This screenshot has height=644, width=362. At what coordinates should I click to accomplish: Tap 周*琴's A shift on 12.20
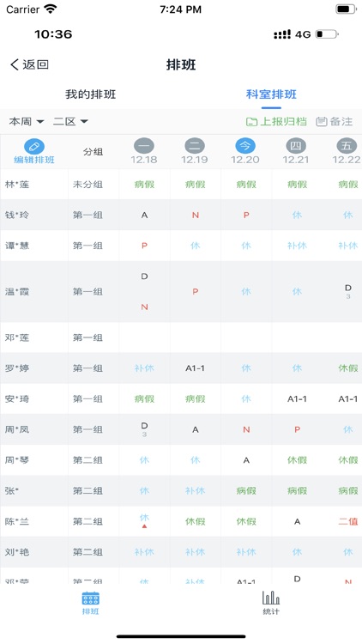(246, 460)
